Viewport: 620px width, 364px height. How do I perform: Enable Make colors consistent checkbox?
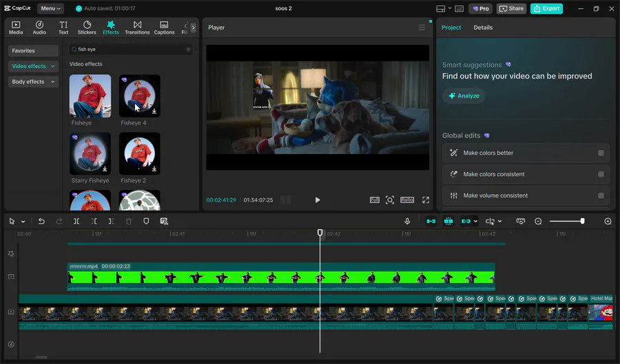(601, 174)
